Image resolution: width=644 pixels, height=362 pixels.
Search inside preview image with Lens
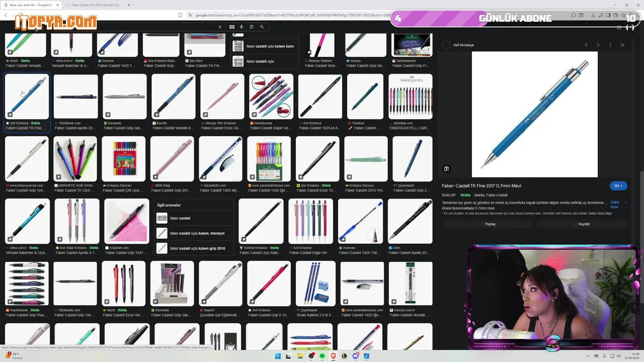pyautogui.click(x=446, y=169)
